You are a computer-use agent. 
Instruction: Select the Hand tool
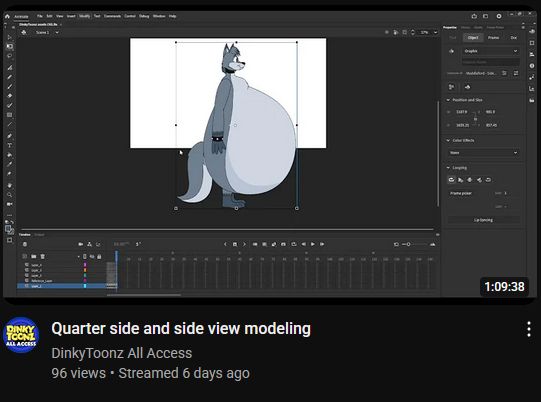(x=9, y=185)
